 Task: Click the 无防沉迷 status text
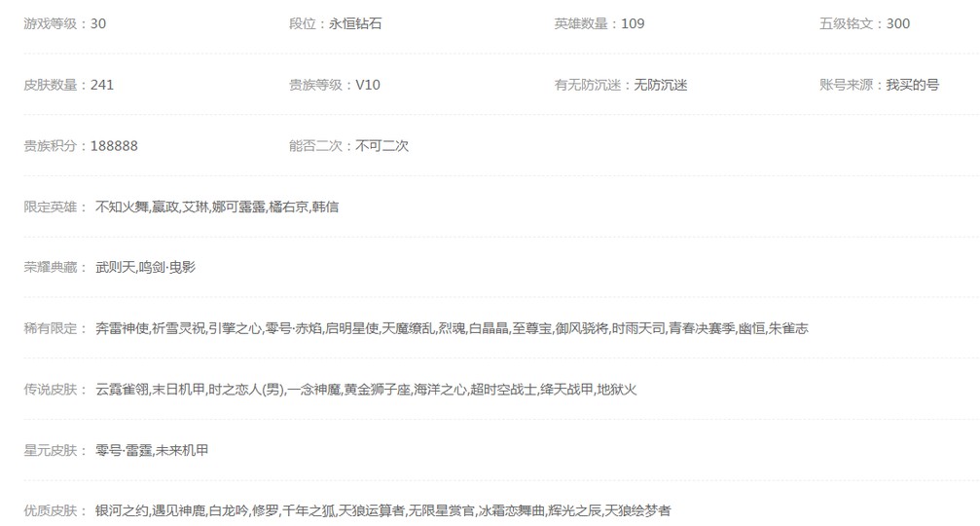[x=661, y=85]
